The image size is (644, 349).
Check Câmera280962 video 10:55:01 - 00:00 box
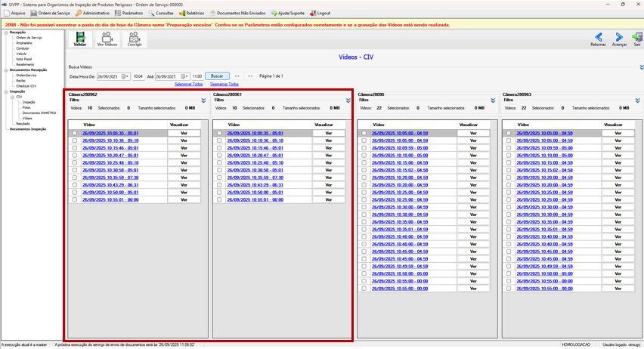coord(74,199)
